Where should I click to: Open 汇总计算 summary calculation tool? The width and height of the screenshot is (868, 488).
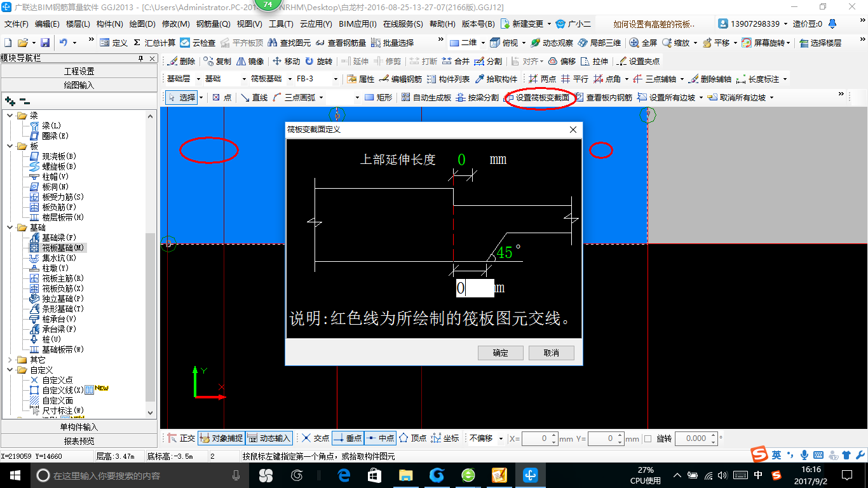pos(154,43)
